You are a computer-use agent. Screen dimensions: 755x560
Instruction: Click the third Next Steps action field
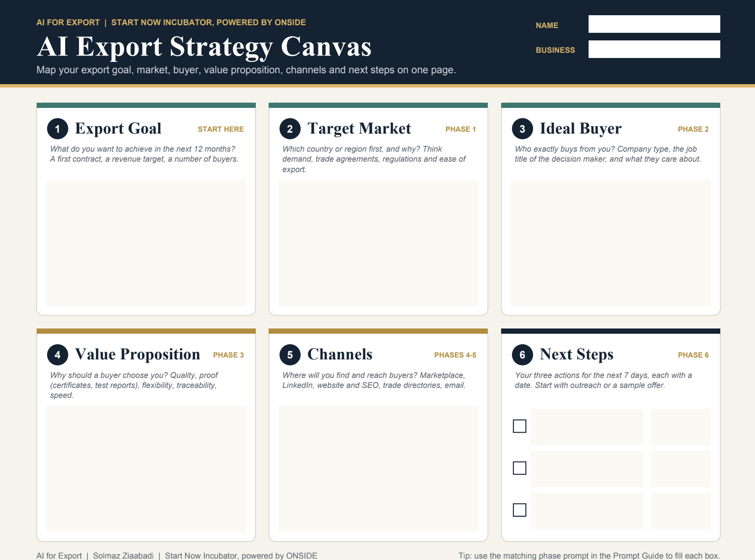pos(587,511)
